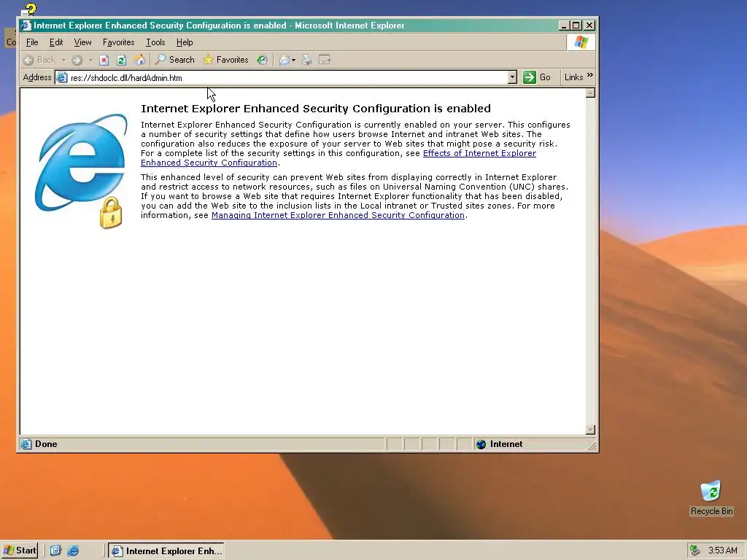
Task: Click the 3:53 AM clock
Action: click(722, 551)
